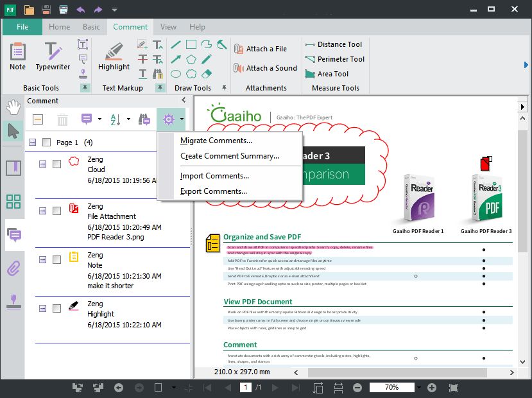The image size is (532, 398).
Task: Collapse the Page 1 comment group
Action: point(32,142)
